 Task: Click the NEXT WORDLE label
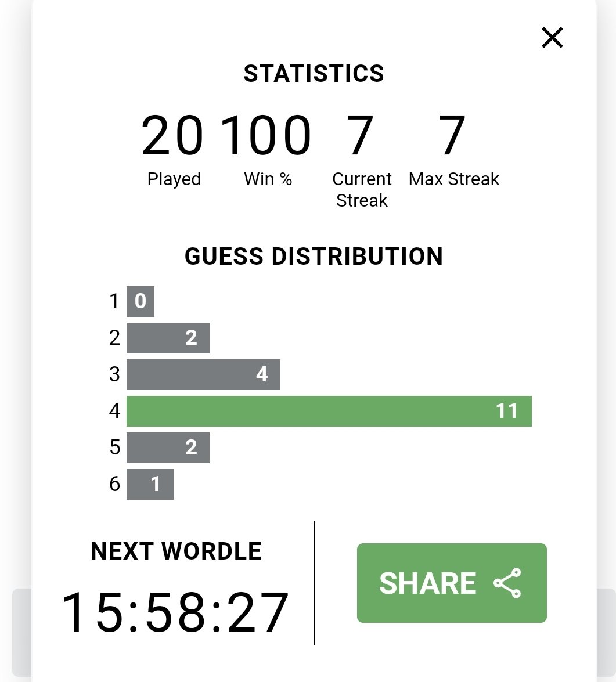[176, 551]
